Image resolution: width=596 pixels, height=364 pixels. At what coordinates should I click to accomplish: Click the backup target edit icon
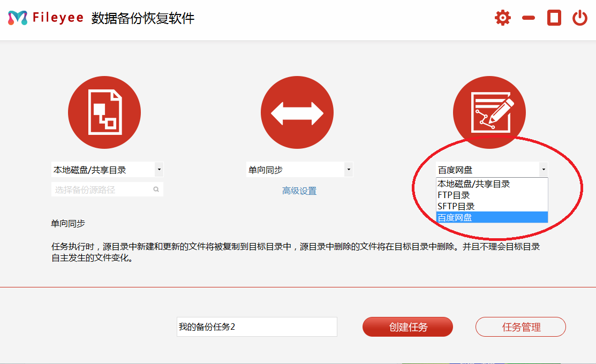point(489,112)
